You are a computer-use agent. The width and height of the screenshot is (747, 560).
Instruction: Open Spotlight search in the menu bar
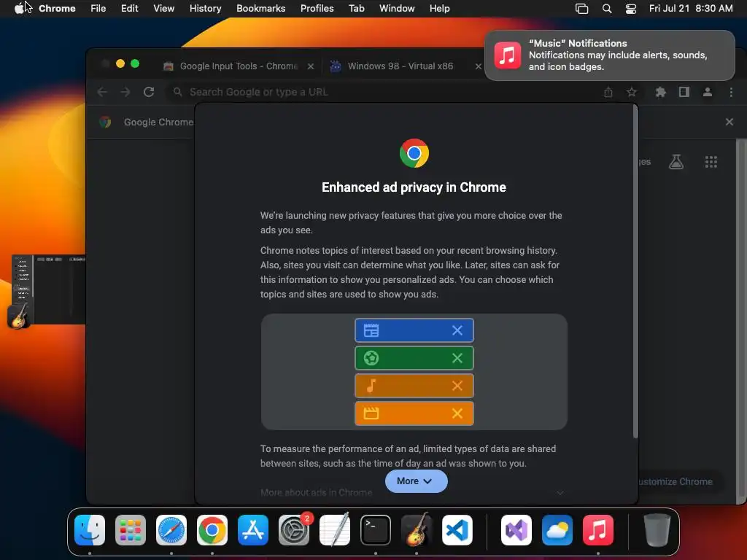(x=607, y=9)
